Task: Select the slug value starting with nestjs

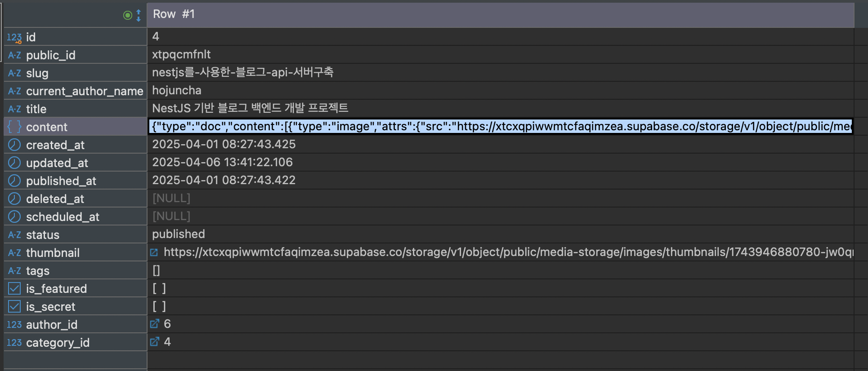Action: click(243, 72)
